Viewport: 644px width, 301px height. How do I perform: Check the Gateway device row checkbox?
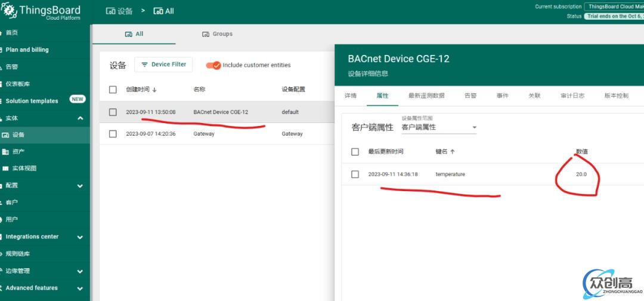coord(113,134)
